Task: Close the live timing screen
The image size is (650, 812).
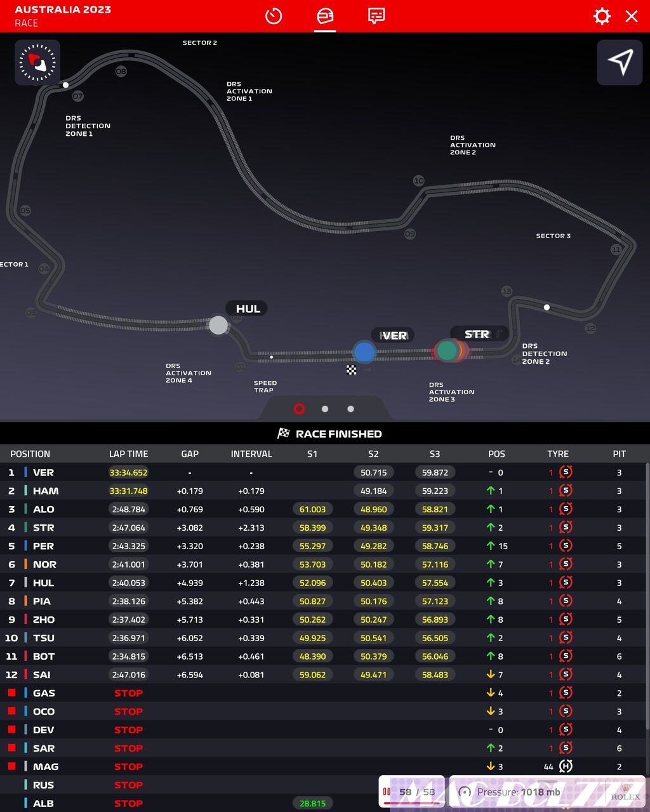Action: (x=632, y=16)
